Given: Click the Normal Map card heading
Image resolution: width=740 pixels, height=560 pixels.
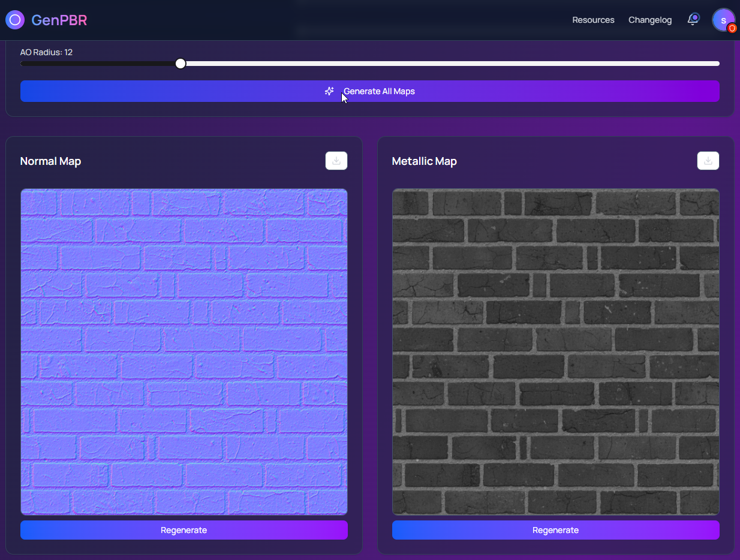Looking at the screenshot, I should [50, 161].
